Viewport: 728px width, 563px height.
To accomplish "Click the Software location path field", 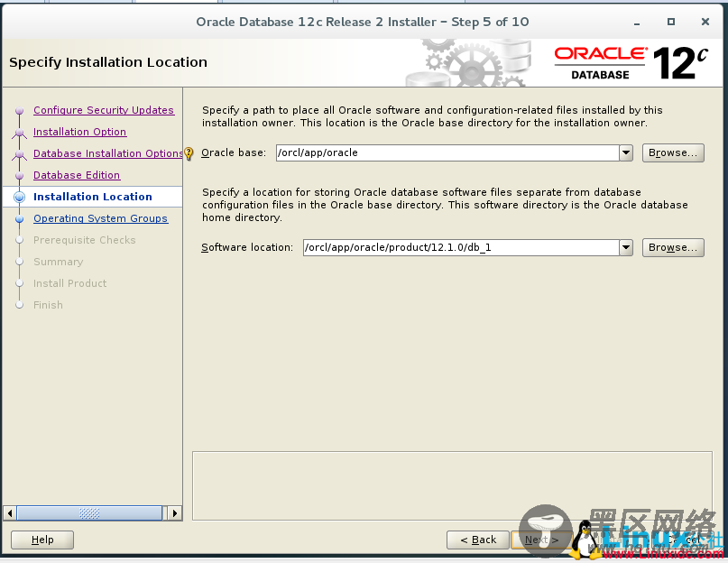I will [x=461, y=247].
